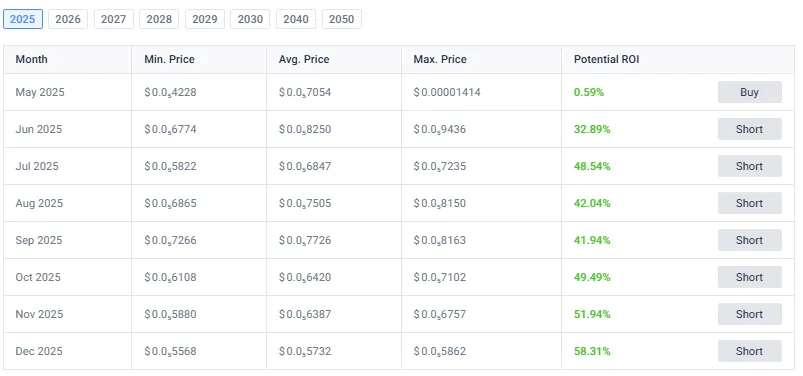Viewport: 803px width, 376px height.
Task: Open the 2027 forecast tab
Action: pyautogui.click(x=114, y=19)
